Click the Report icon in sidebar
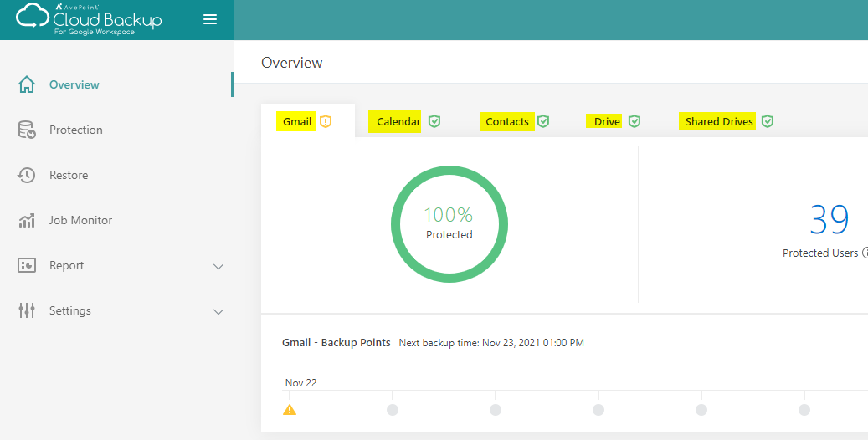Viewport: 868px width, 440px height. (x=27, y=265)
